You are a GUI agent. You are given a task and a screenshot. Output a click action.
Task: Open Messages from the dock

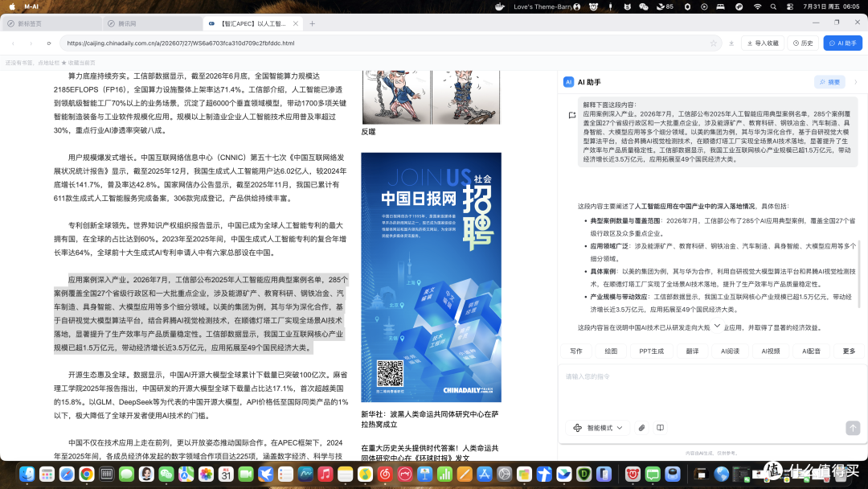[x=126, y=474]
